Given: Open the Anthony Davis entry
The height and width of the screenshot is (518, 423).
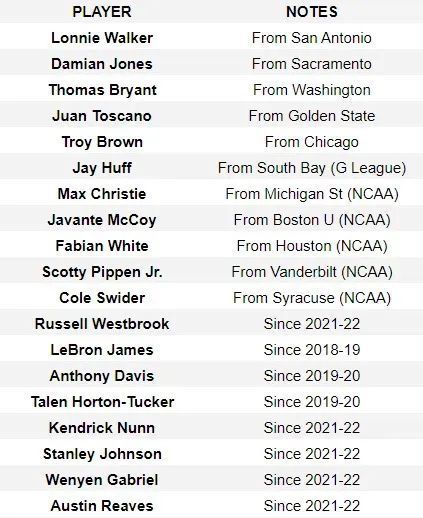Looking at the screenshot, I should point(102,376).
